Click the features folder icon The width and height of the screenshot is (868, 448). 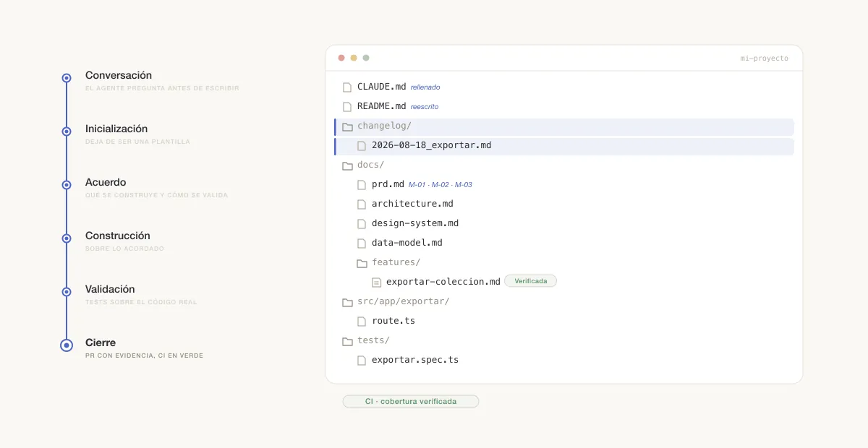pos(362,263)
